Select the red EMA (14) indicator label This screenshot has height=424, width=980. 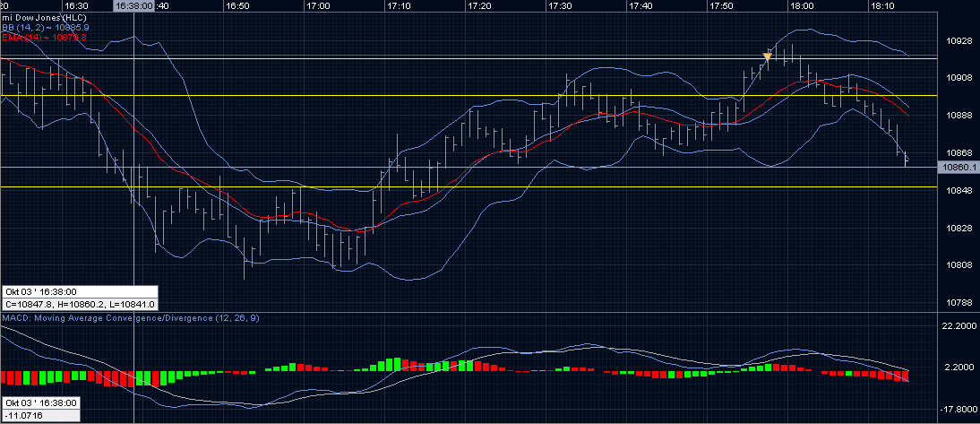pyautogui.click(x=44, y=37)
